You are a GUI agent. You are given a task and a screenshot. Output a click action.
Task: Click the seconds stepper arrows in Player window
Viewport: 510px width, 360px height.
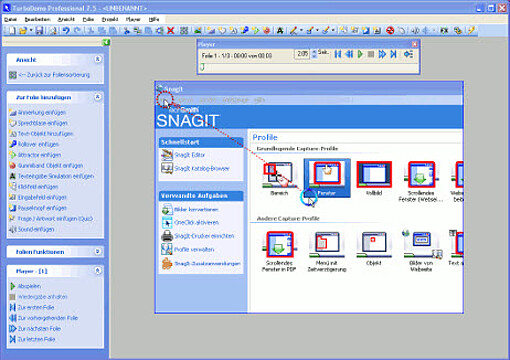[314, 54]
